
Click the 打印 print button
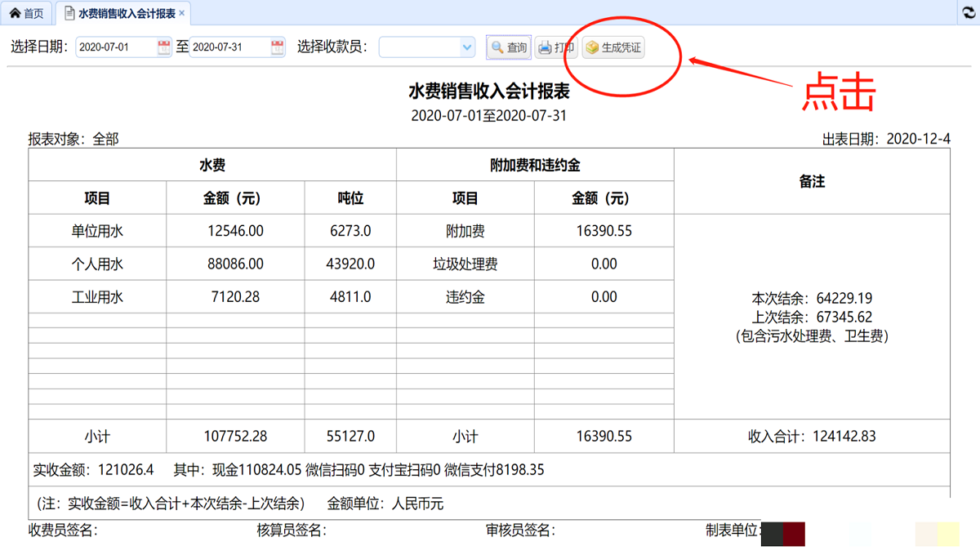click(555, 47)
